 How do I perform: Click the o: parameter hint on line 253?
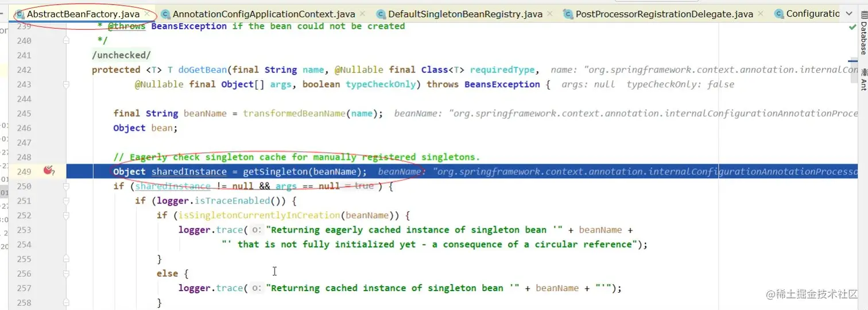coord(257,230)
